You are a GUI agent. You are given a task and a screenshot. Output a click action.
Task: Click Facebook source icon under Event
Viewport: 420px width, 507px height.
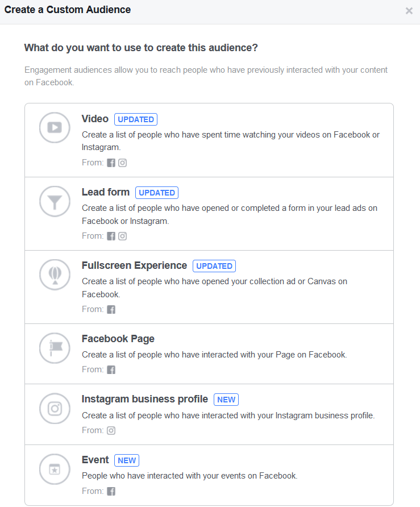[x=111, y=491]
